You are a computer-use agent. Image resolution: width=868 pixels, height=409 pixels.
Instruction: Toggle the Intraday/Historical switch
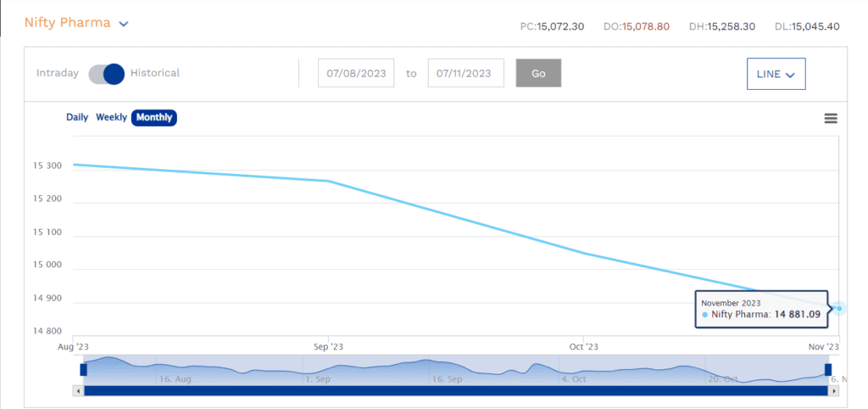pos(106,74)
